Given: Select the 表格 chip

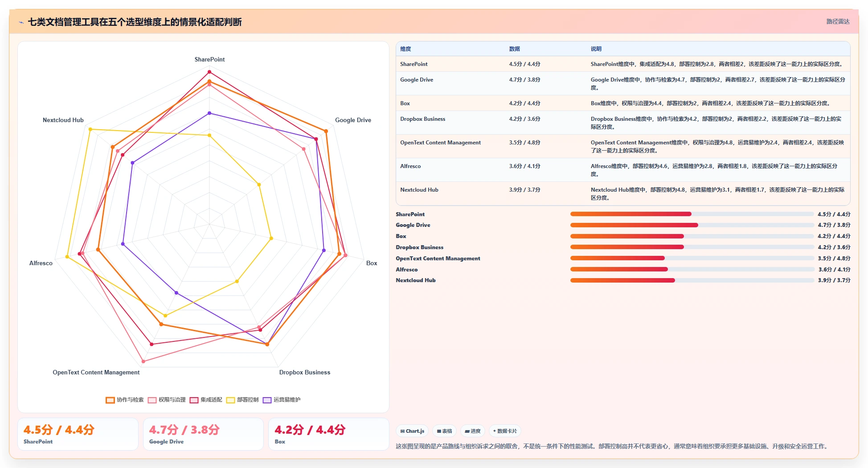Looking at the screenshot, I should [444, 431].
